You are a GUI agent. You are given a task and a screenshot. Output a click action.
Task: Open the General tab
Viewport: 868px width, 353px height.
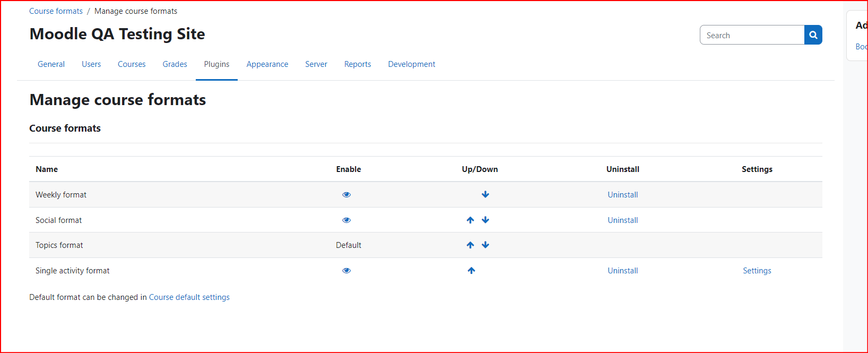[51, 64]
